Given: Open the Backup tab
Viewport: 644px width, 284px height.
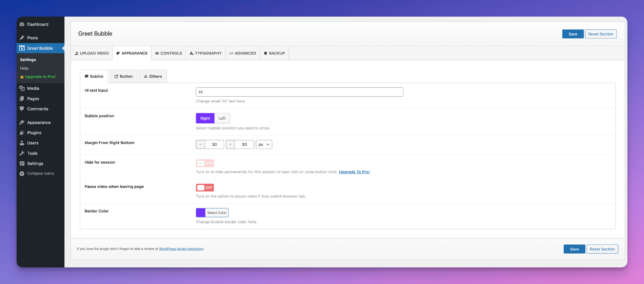Looking at the screenshot, I should pyautogui.click(x=274, y=53).
